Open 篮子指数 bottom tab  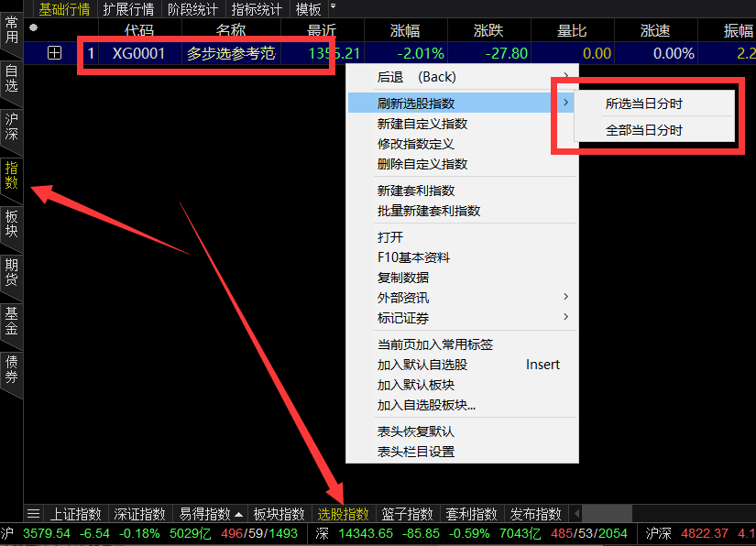point(408,514)
